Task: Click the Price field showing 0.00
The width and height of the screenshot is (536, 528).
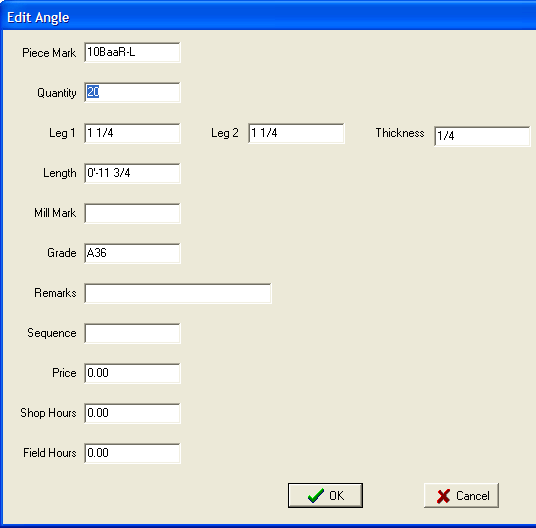Action: point(132,373)
